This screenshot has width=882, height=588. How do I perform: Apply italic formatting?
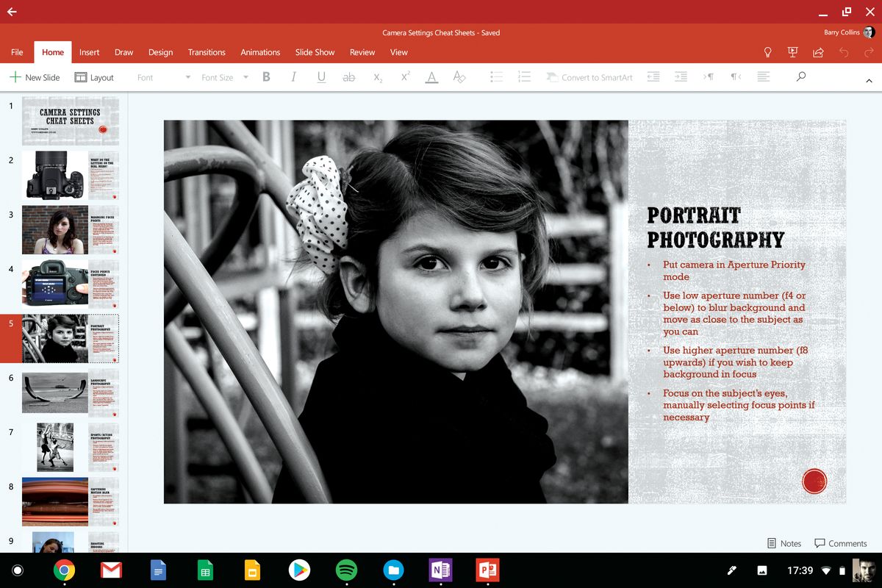pyautogui.click(x=293, y=76)
